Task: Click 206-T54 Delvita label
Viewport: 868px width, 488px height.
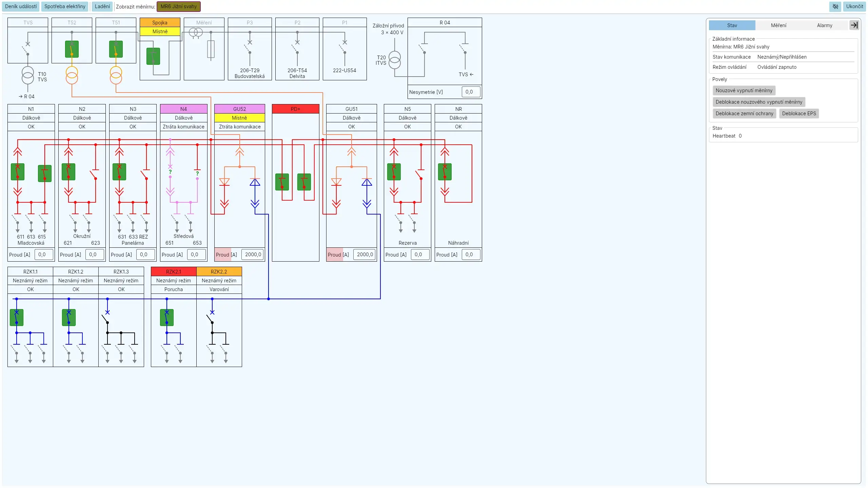Action: (x=297, y=73)
